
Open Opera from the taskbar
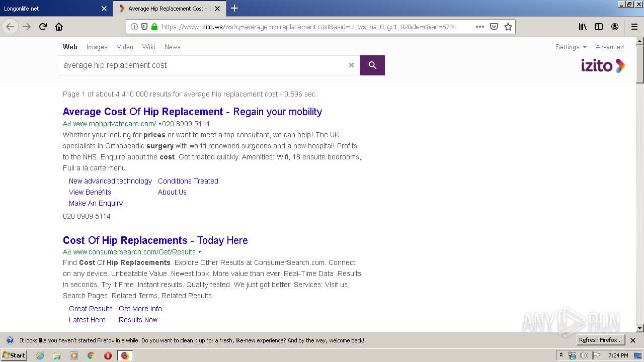(108, 355)
